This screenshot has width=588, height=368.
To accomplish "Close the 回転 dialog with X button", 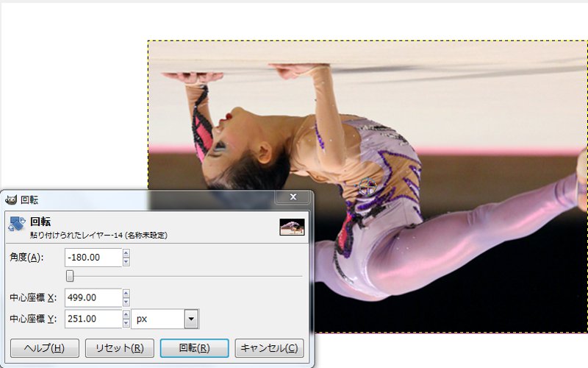I will (x=293, y=197).
